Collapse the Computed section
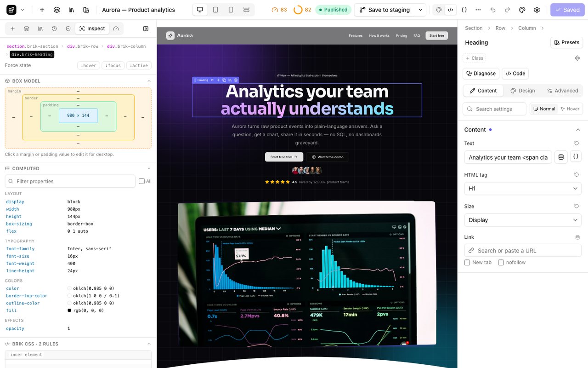This screenshot has width=588, height=368. 149,168
